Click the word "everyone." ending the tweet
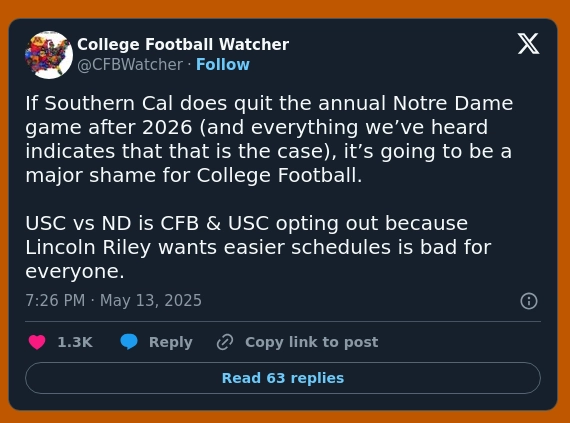570x423 pixels. (75, 271)
